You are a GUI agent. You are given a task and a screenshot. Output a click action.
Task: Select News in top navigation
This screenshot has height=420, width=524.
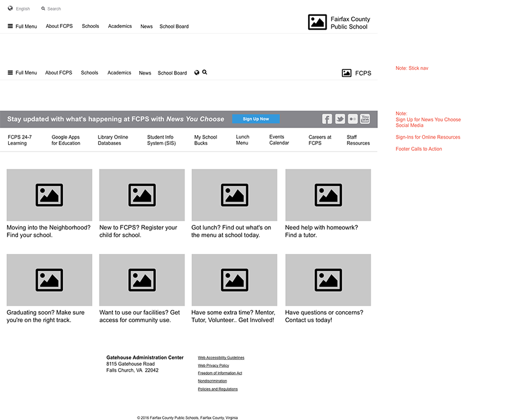click(146, 26)
